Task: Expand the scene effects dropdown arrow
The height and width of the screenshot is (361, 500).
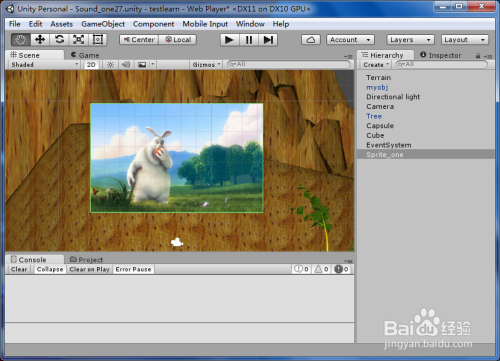Action: tap(152, 65)
